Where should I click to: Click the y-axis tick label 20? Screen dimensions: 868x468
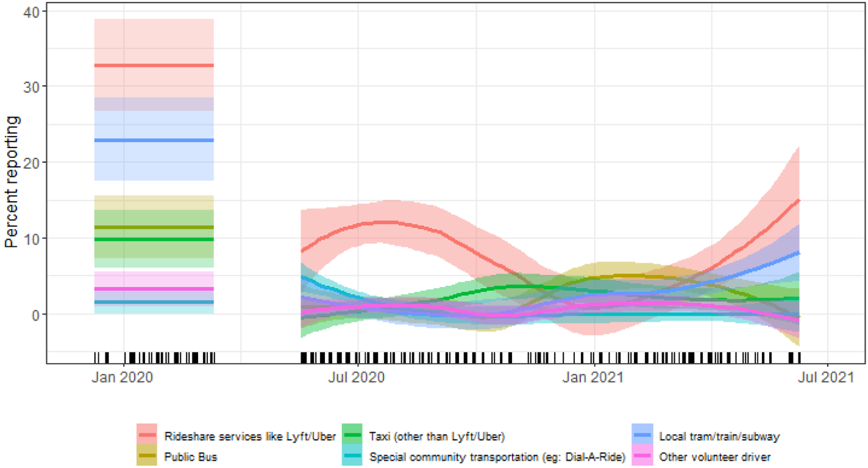32,163
